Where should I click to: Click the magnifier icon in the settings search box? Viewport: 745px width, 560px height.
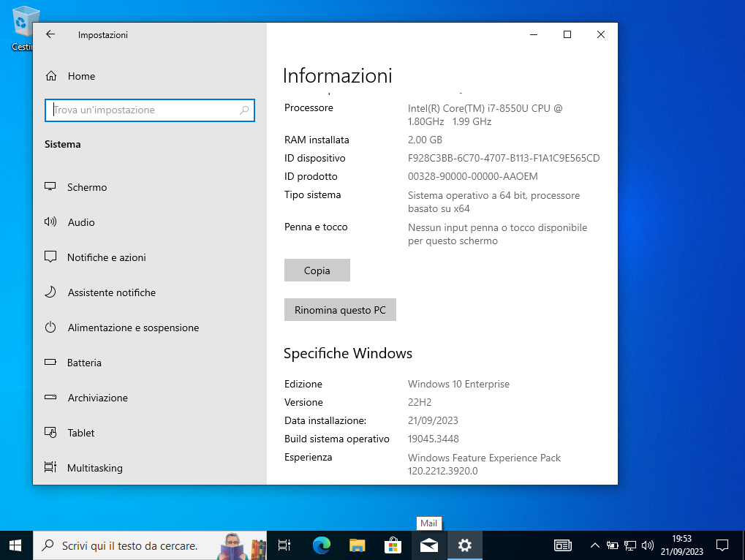coord(244,110)
